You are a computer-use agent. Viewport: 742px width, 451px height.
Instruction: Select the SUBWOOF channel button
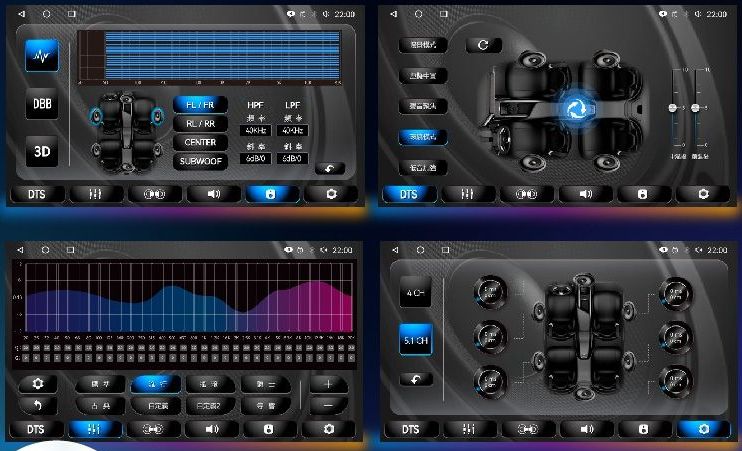point(200,160)
